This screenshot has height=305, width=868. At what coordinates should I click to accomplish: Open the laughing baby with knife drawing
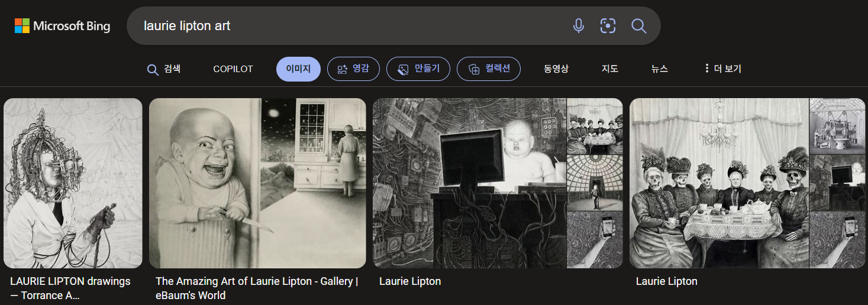pos(257,183)
